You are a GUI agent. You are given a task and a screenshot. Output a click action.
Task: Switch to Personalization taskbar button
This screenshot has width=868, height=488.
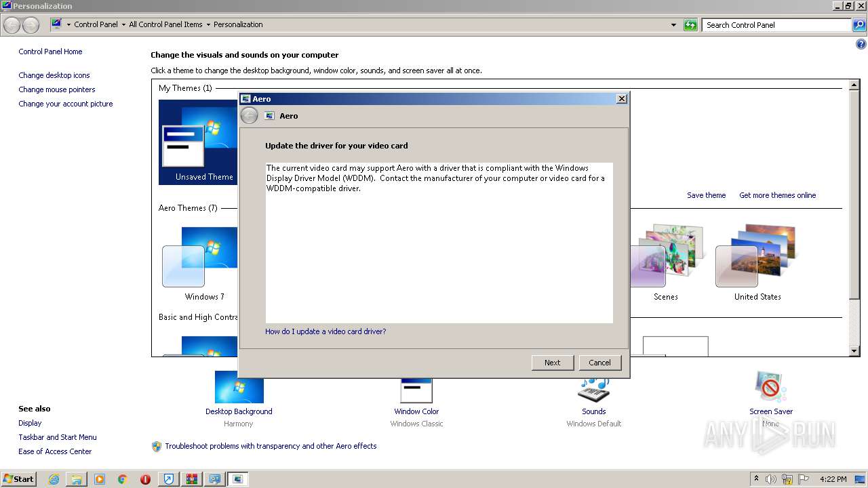pyautogui.click(x=215, y=479)
